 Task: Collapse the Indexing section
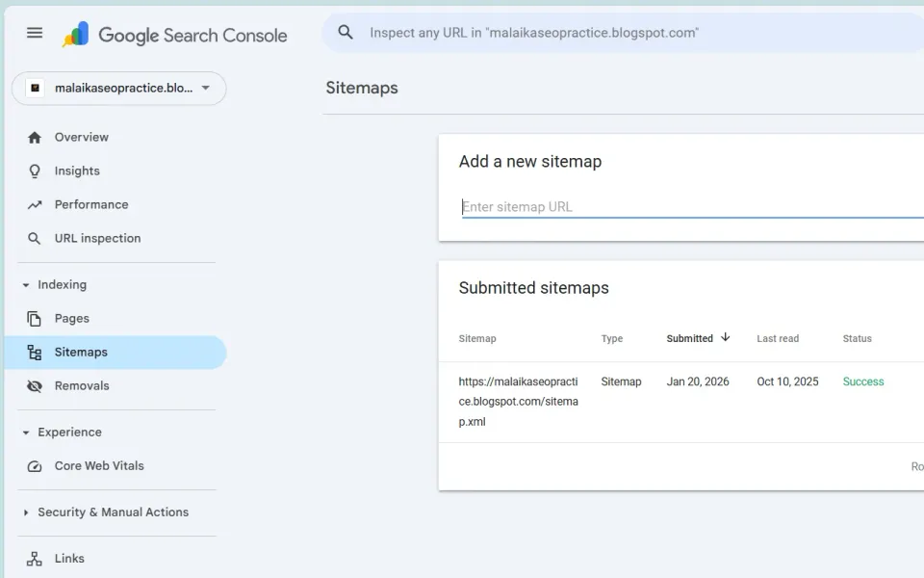pyautogui.click(x=26, y=285)
